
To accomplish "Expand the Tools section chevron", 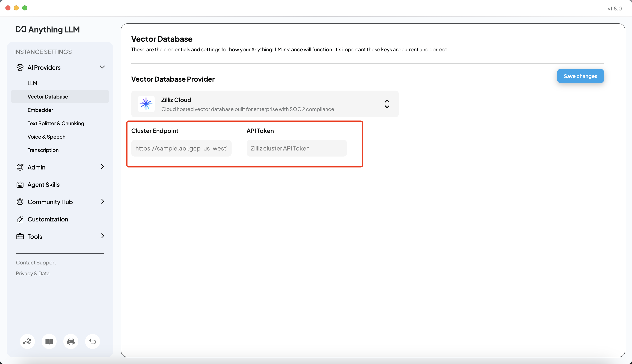I will [x=102, y=236].
